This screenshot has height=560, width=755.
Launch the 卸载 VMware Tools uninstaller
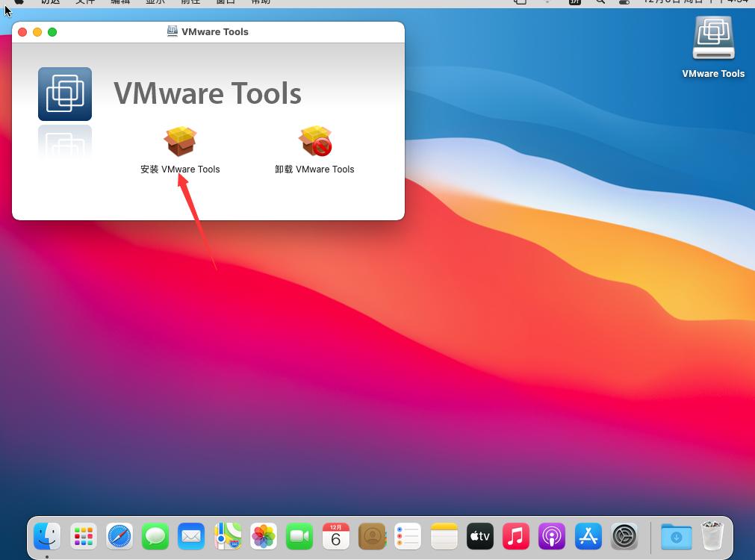(315, 142)
